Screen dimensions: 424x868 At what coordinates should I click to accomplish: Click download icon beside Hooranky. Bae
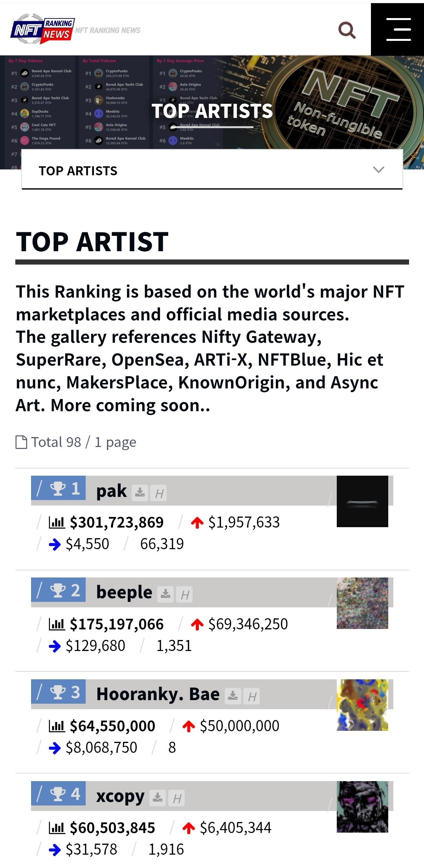233,696
